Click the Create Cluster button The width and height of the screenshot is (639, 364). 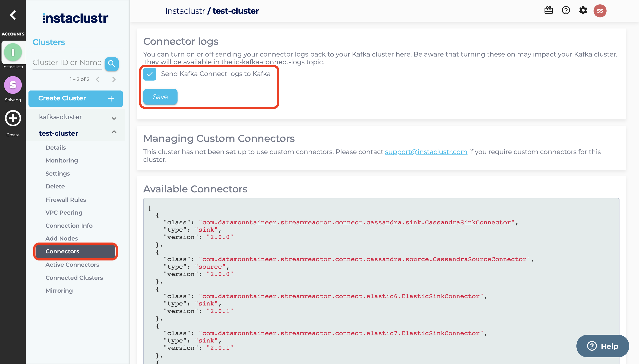(x=76, y=98)
